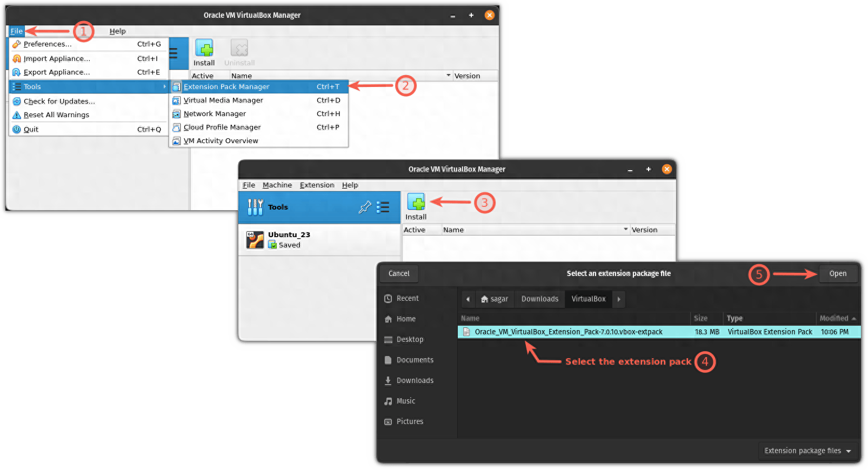Click Virtual Media Manager icon

click(x=176, y=100)
